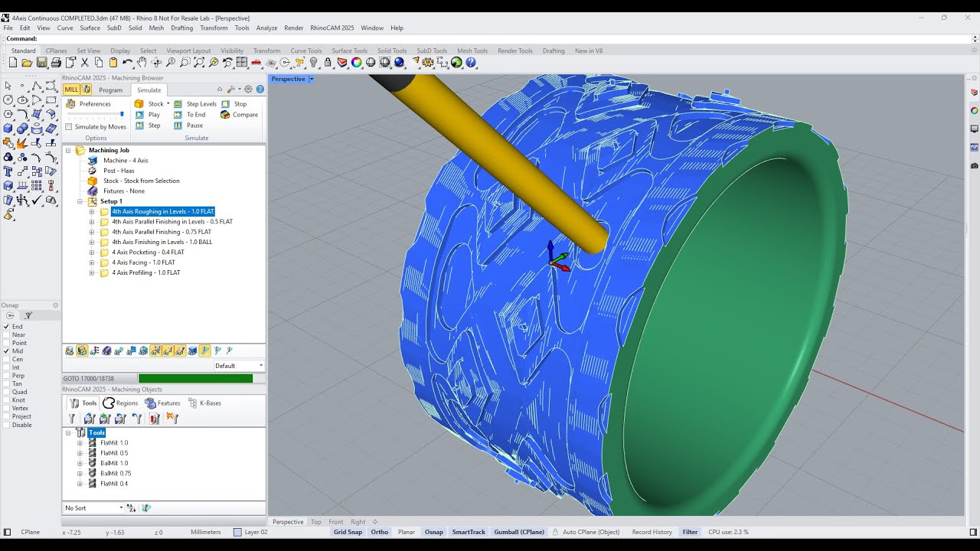Open the Analyze menu
Image resolution: width=980 pixels, height=551 pixels.
[x=266, y=28]
